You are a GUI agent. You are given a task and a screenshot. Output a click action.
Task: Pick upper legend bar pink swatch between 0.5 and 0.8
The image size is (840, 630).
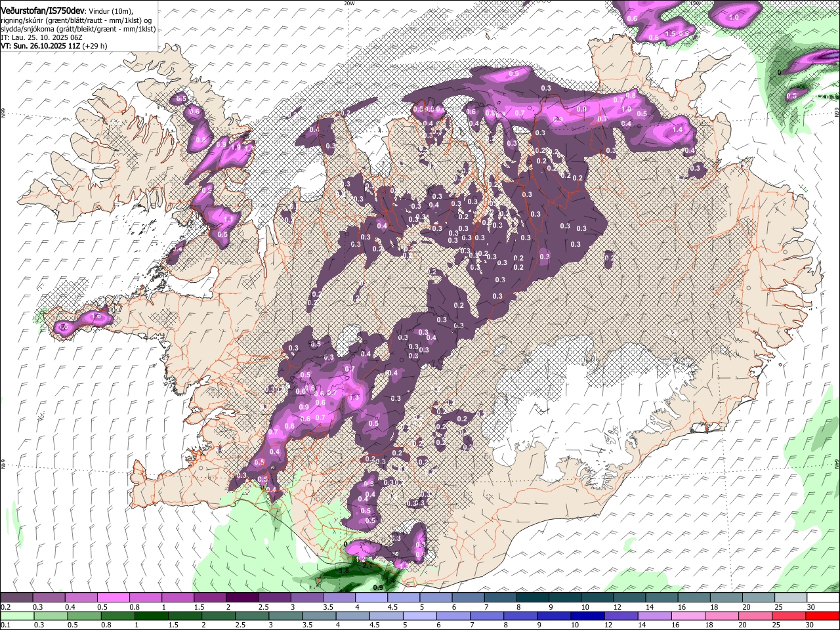coord(113,598)
